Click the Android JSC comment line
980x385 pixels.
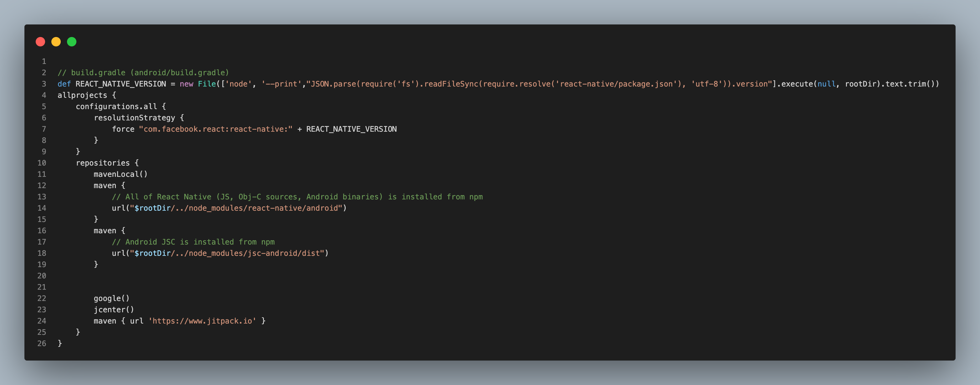[x=193, y=242]
